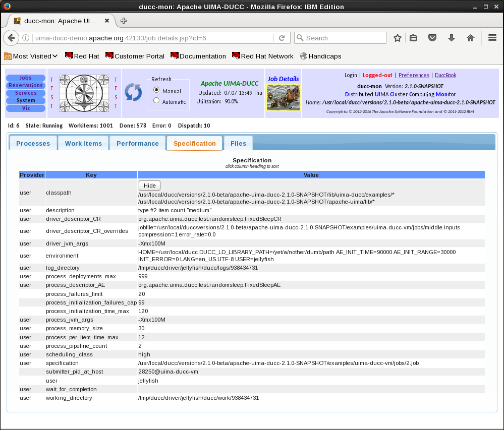Click the blue refresh arrows icon
Viewport: 504px width, 430px height.
click(x=133, y=93)
